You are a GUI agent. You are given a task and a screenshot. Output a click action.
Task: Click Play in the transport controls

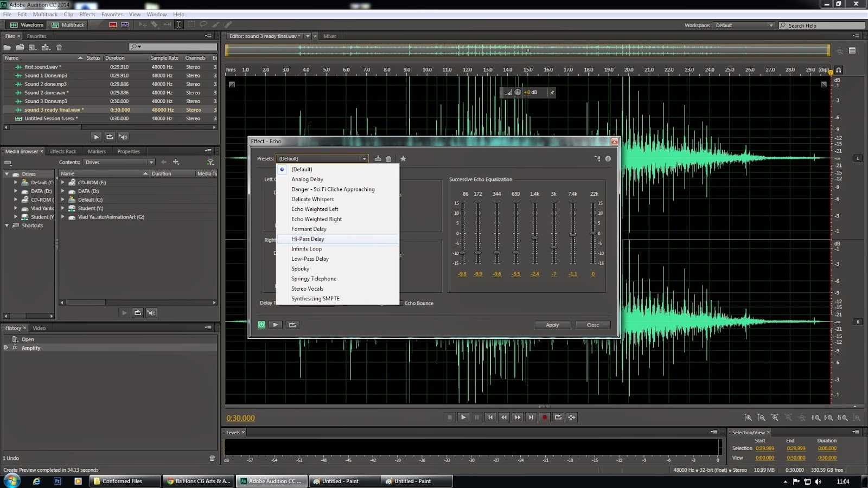click(463, 418)
